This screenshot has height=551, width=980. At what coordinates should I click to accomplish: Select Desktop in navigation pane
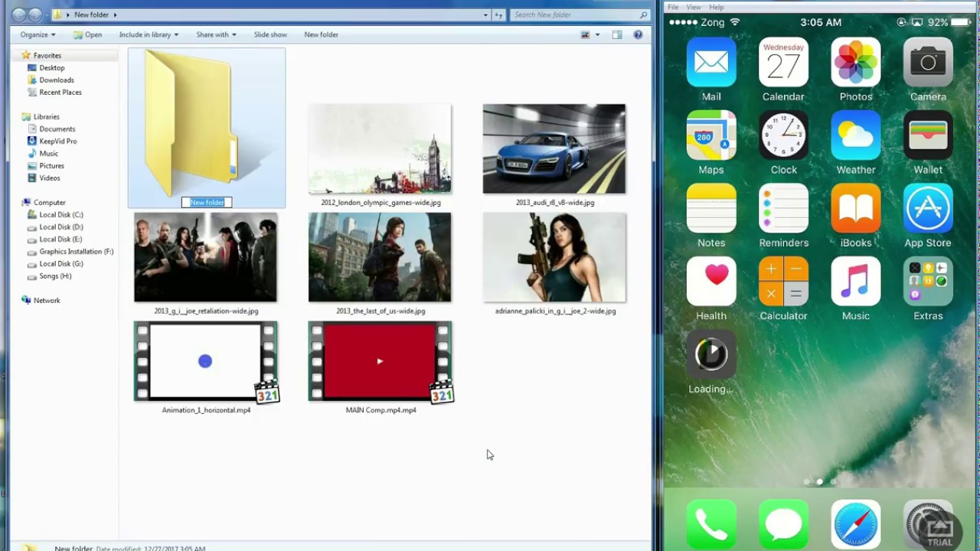click(x=52, y=67)
